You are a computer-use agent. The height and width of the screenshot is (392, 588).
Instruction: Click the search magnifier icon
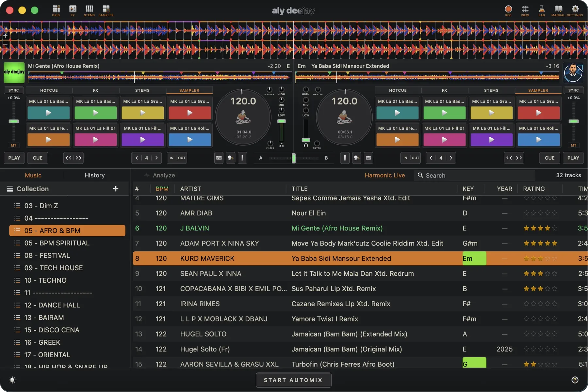pos(420,175)
